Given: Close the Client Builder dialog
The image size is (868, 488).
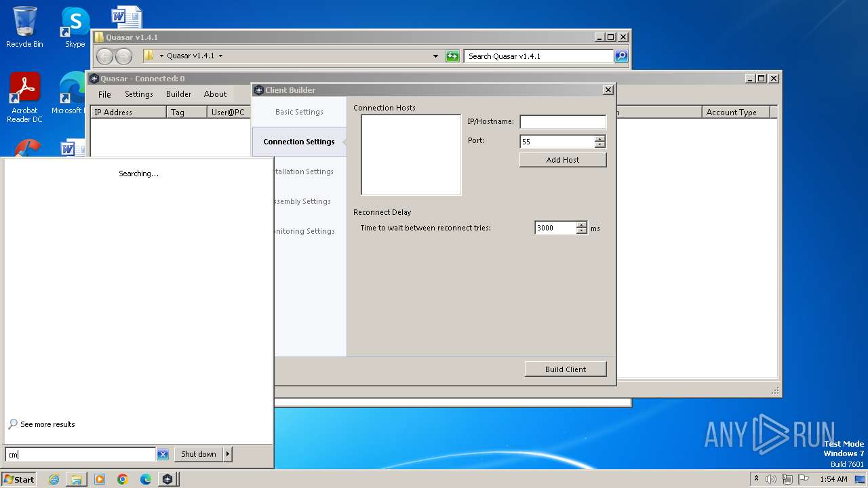Looking at the screenshot, I should coord(608,90).
